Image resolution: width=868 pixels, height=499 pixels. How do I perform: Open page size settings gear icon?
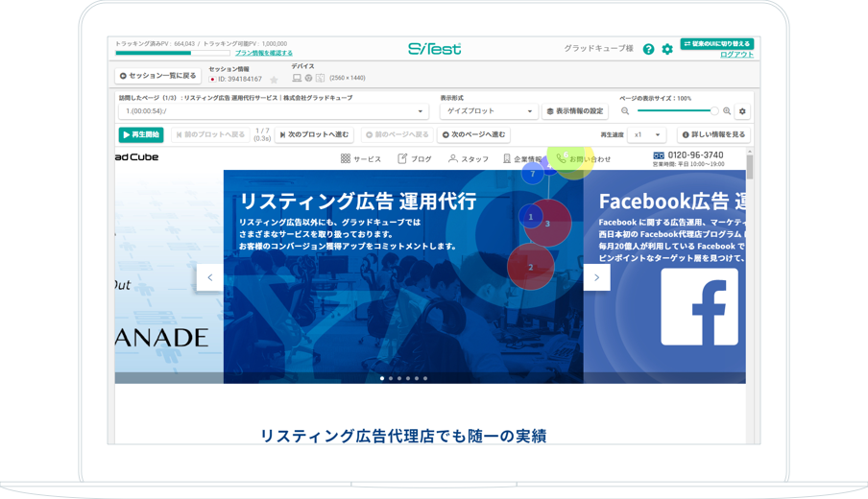click(742, 111)
